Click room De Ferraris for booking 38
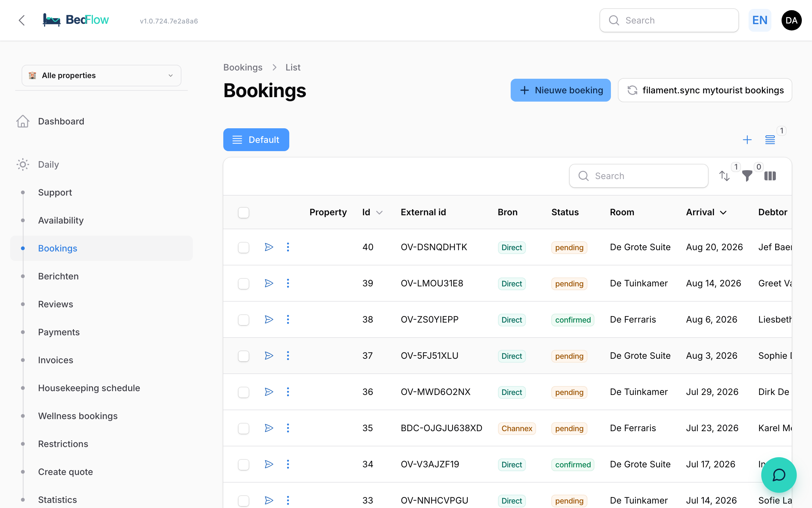The image size is (812, 508). (x=632, y=319)
